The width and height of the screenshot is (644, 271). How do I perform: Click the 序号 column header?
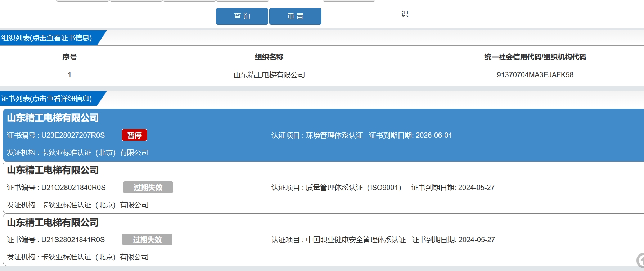pos(69,57)
